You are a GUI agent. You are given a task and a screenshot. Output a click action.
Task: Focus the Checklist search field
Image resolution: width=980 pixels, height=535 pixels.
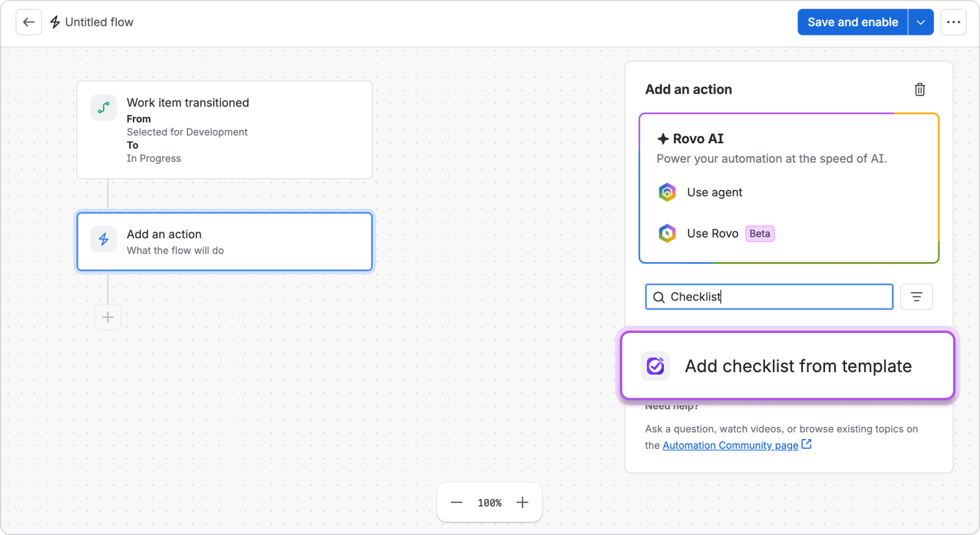pyautogui.click(x=769, y=297)
